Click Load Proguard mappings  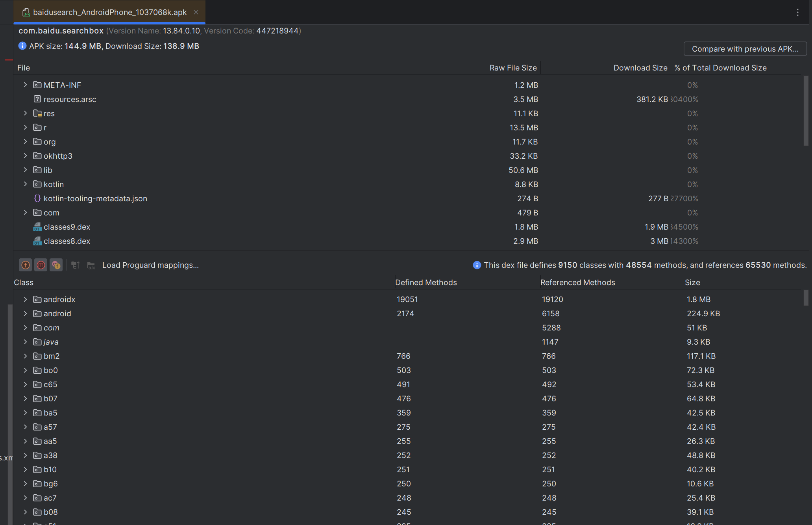coord(150,265)
